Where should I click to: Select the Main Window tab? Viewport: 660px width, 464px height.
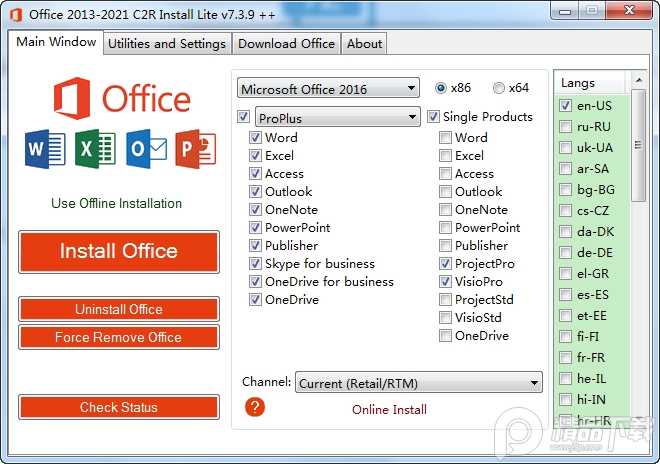(x=56, y=42)
